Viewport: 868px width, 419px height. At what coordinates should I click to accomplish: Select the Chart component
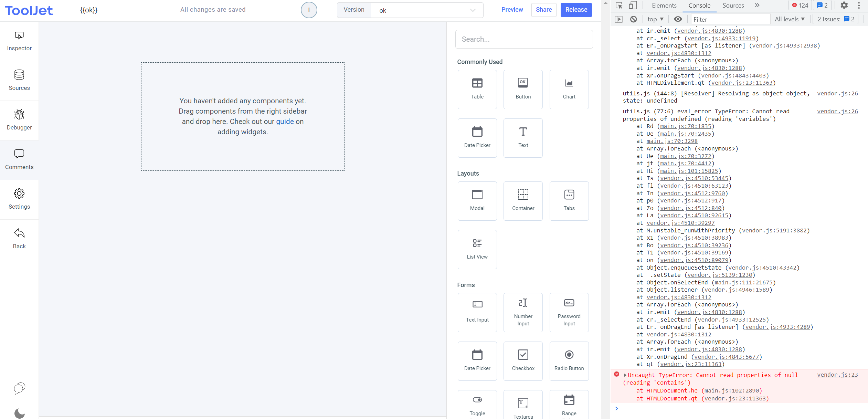point(569,89)
